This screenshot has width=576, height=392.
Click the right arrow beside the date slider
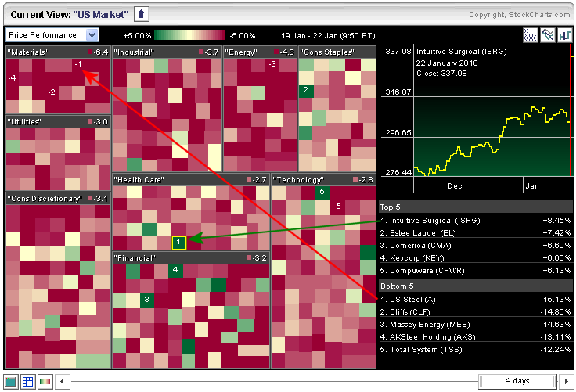tap(566, 381)
